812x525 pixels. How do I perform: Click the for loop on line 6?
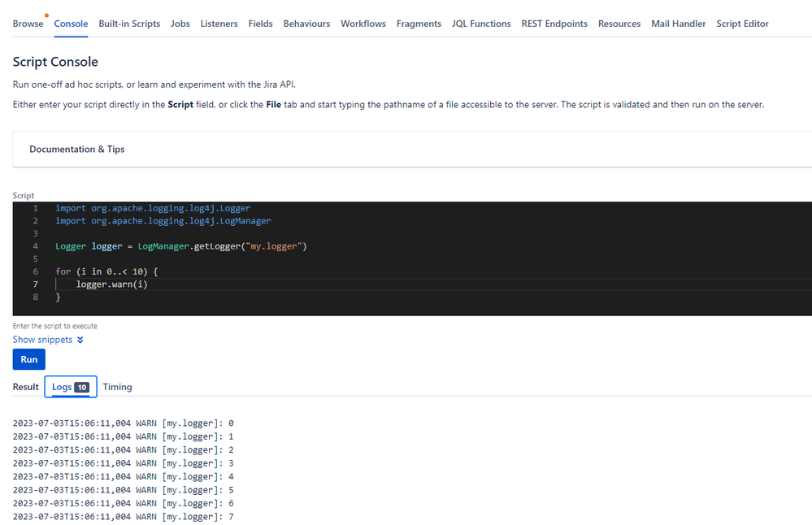pyautogui.click(x=106, y=271)
